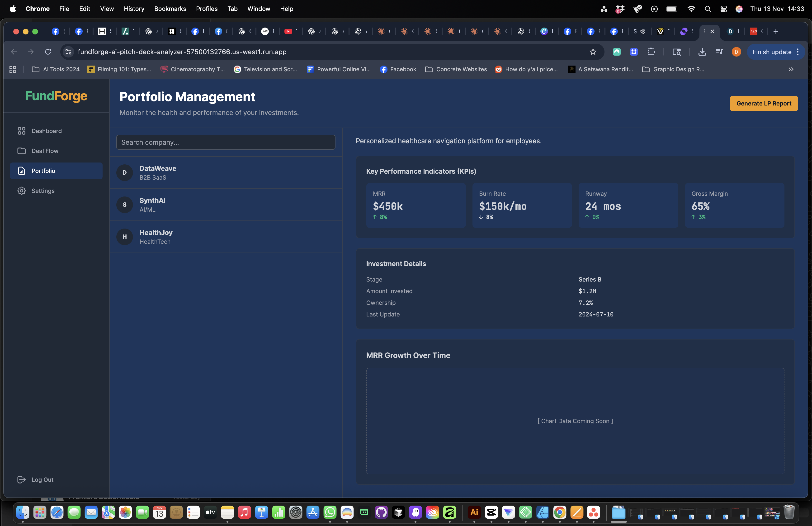Screen dimensions: 812x526
Task: Bookmark this page with the star icon
Action: click(x=593, y=52)
